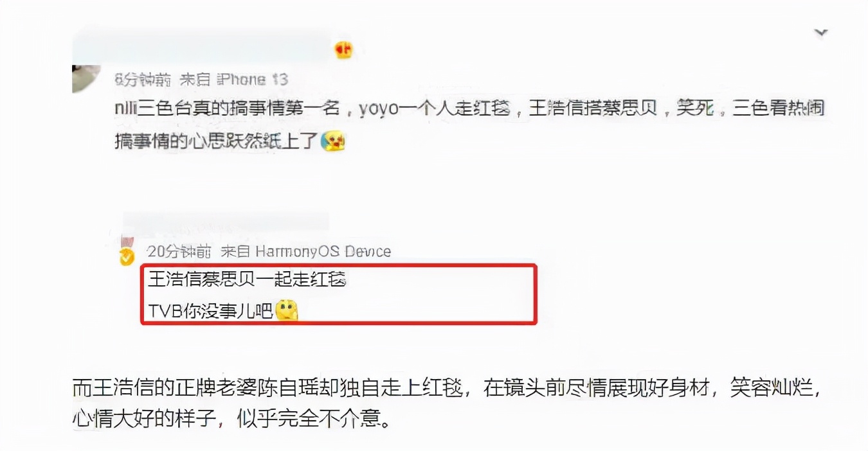Open the '来自 HarmonyOS Device' source link
Image resolution: width=868 pixels, height=451 pixels.
tap(305, 251)
